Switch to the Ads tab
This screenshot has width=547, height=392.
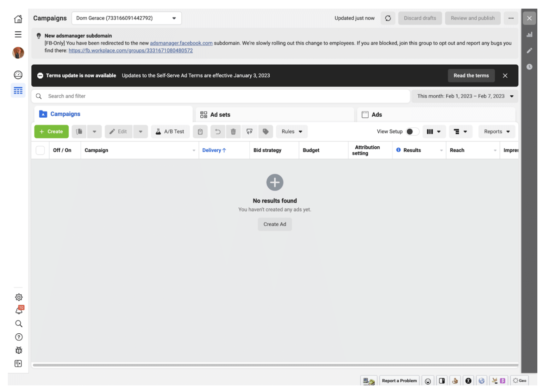click(436, 115)
